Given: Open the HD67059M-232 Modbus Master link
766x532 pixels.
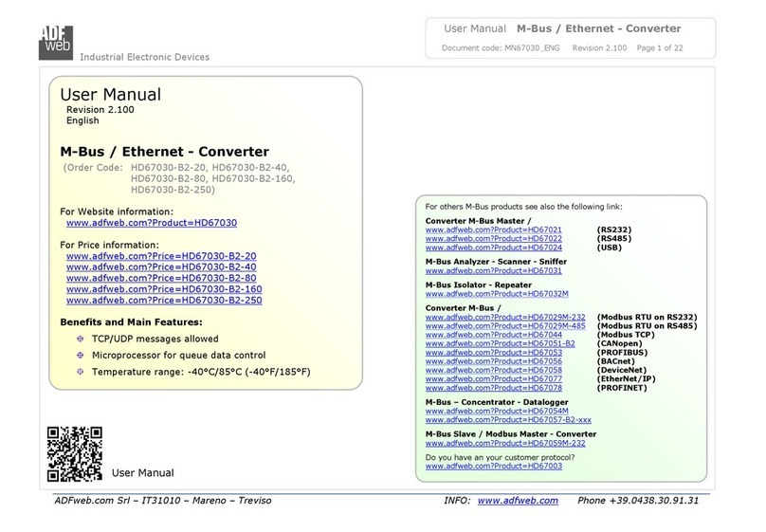Looking at the screenshot, I should 505,444.
